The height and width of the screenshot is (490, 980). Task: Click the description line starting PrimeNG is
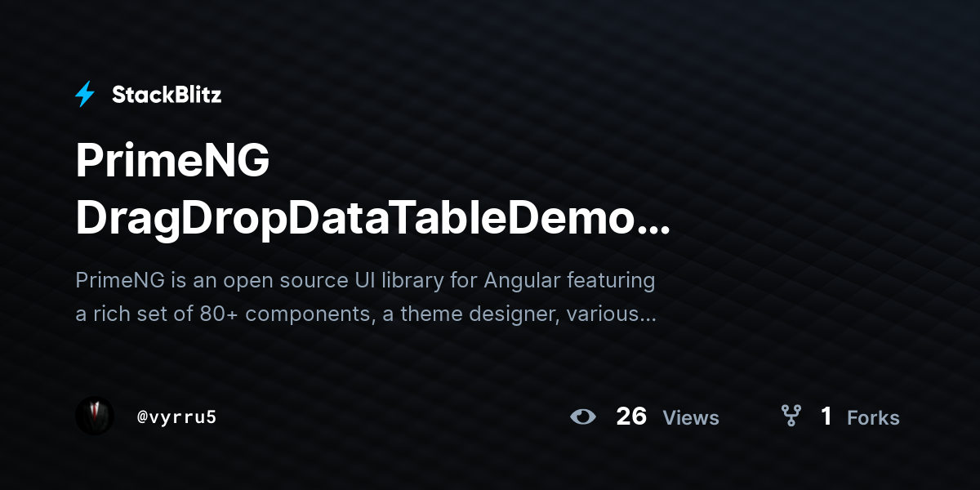click(365, 281)
